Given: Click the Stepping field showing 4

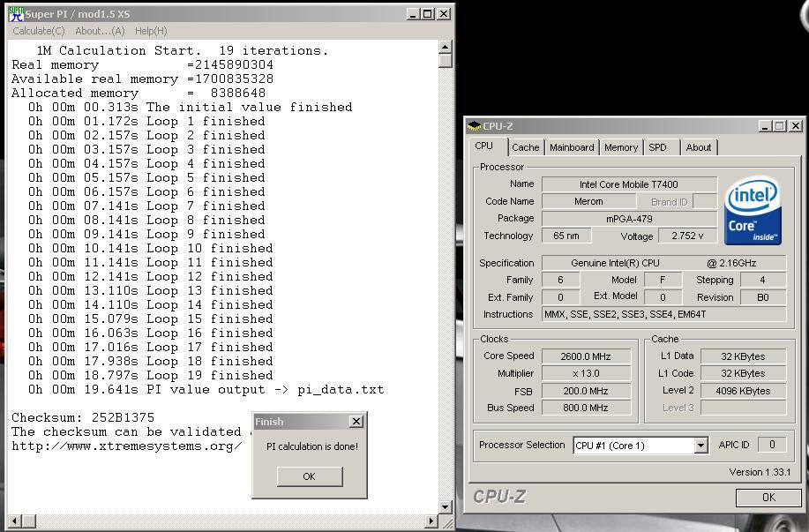Looking at the screenshot, I should (x=763, y=280).
